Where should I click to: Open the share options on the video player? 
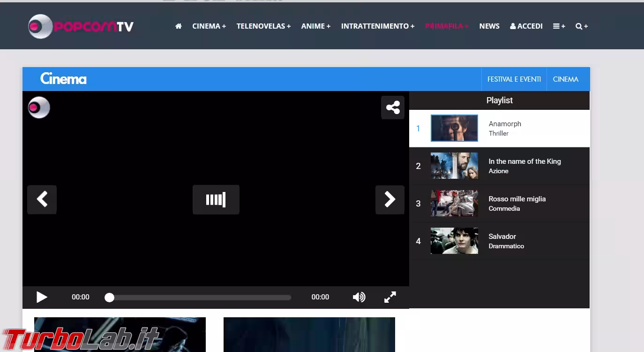point(392,107)
